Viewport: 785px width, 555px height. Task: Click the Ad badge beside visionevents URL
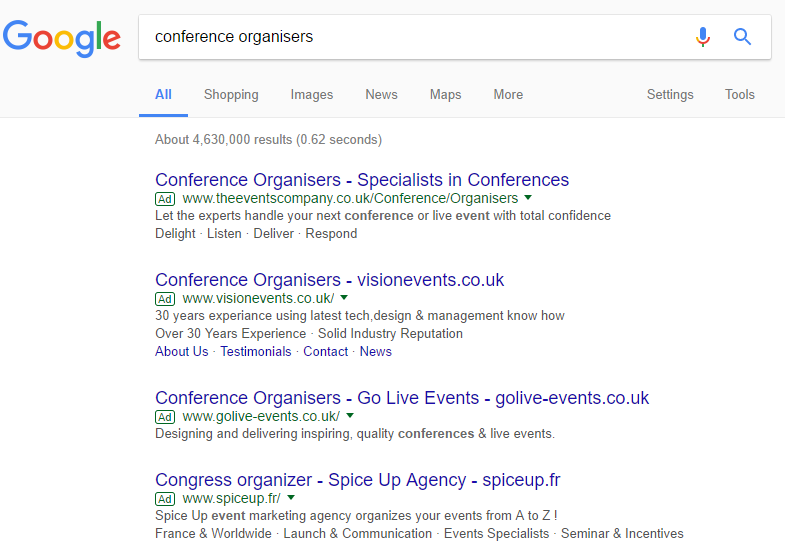(165, 299)
